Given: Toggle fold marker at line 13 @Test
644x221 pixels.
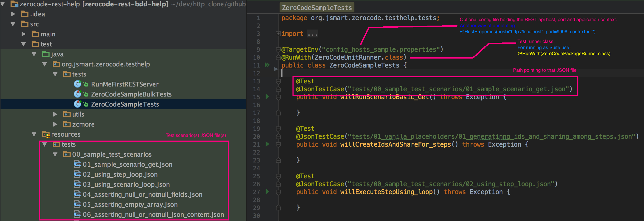Looking at the screenshot, I should (278, 81).
